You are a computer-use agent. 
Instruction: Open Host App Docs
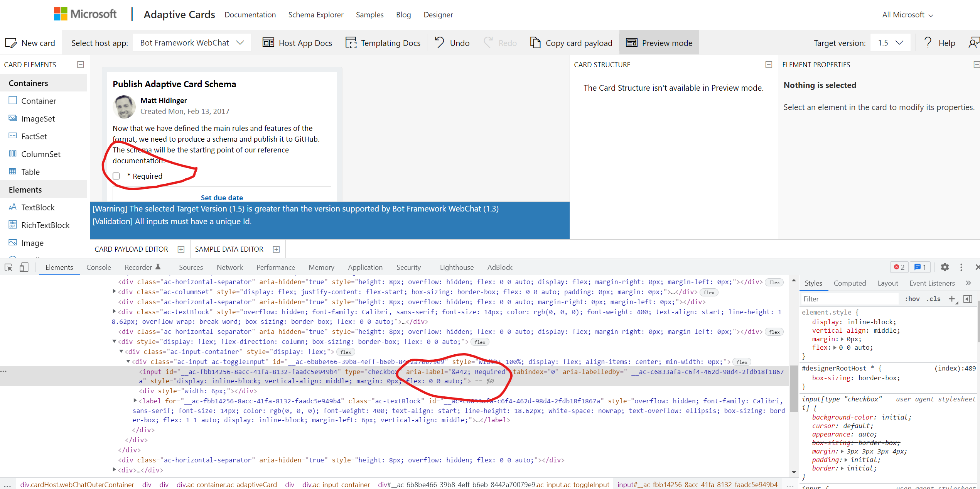tap(297, 43)
